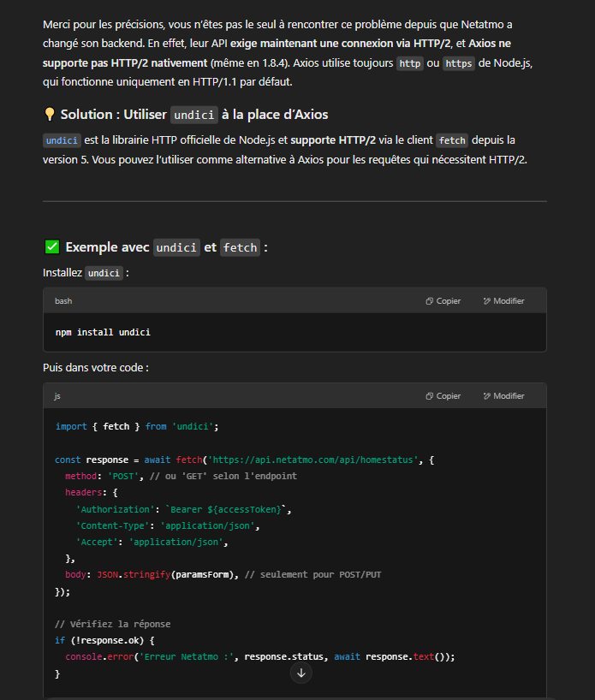
Task: Click the 'headers: {' code line
Action: (x=92, y=492)
